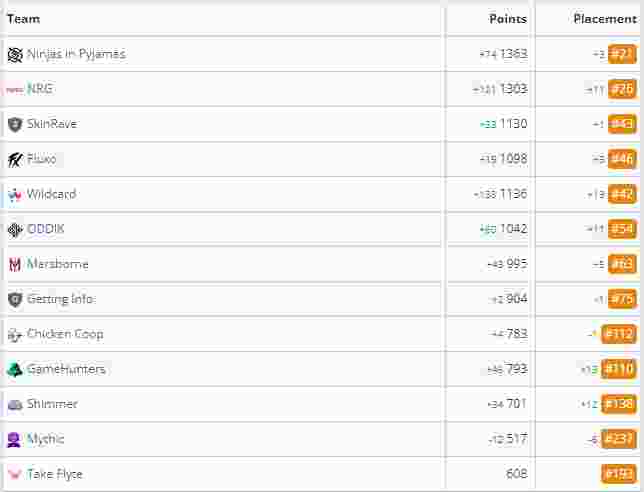Viewport: 644px width, 492px height.
Task: Click Shimmer's #138 placement badge
Action: 619,404
